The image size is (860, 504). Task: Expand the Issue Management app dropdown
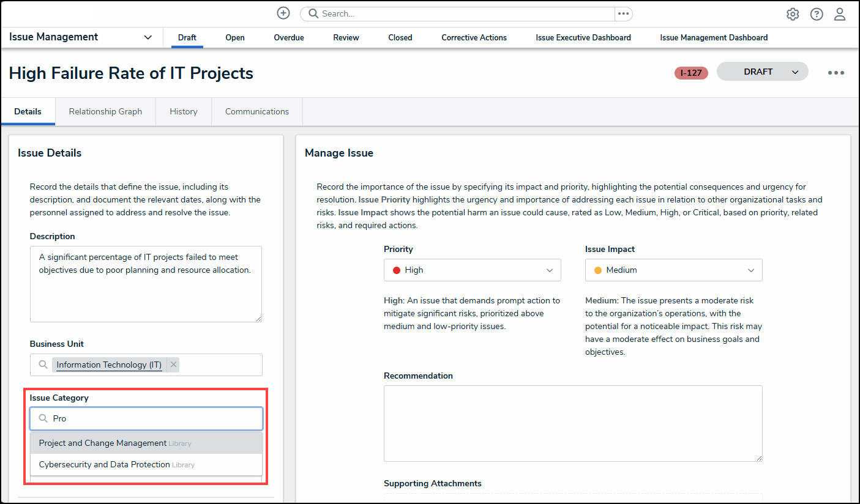(x=148, y=37)
